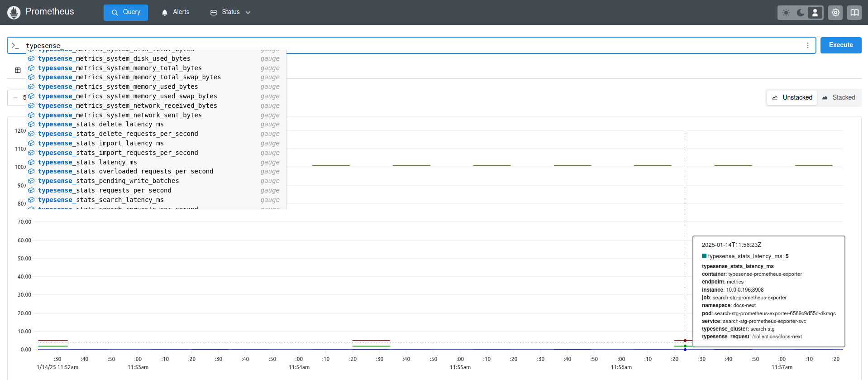Switch to dark theme moon icon
The width and height of the screenshot is (868, 380).
801,13
